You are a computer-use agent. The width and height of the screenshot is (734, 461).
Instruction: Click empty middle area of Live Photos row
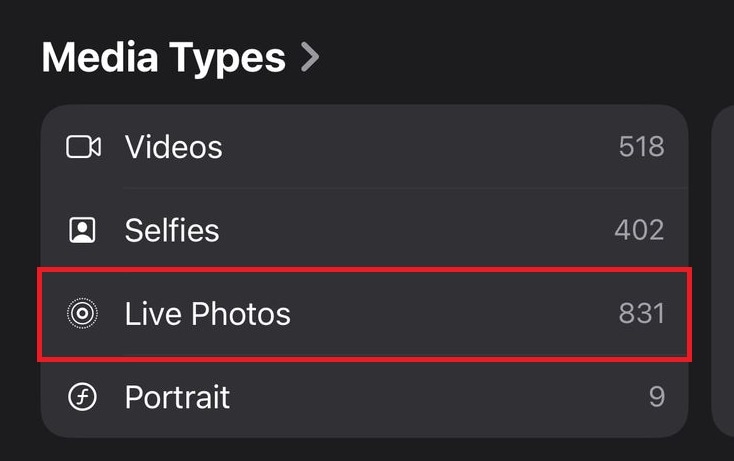pos(450,314)
